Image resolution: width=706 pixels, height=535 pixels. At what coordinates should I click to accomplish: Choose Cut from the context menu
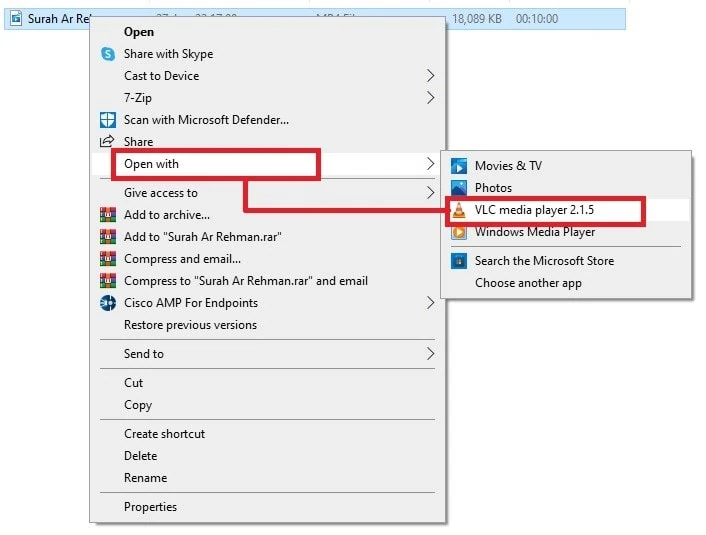[267, 383]
